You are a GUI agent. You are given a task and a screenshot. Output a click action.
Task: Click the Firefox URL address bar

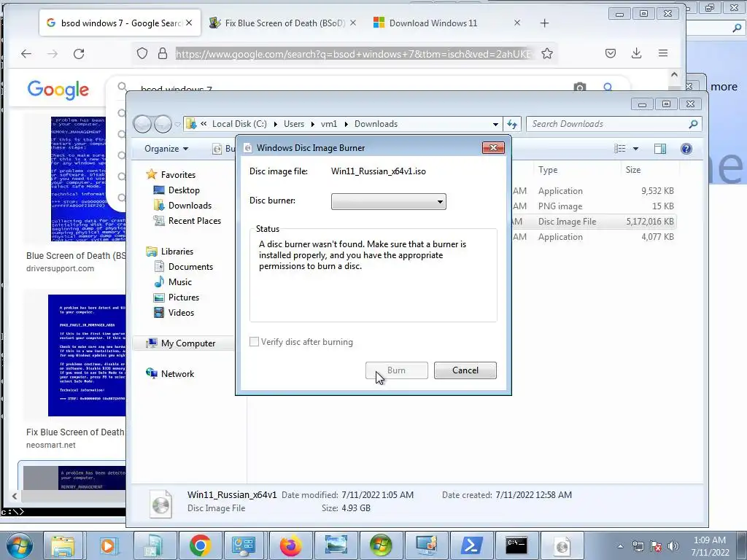click(x=353, y=54)
